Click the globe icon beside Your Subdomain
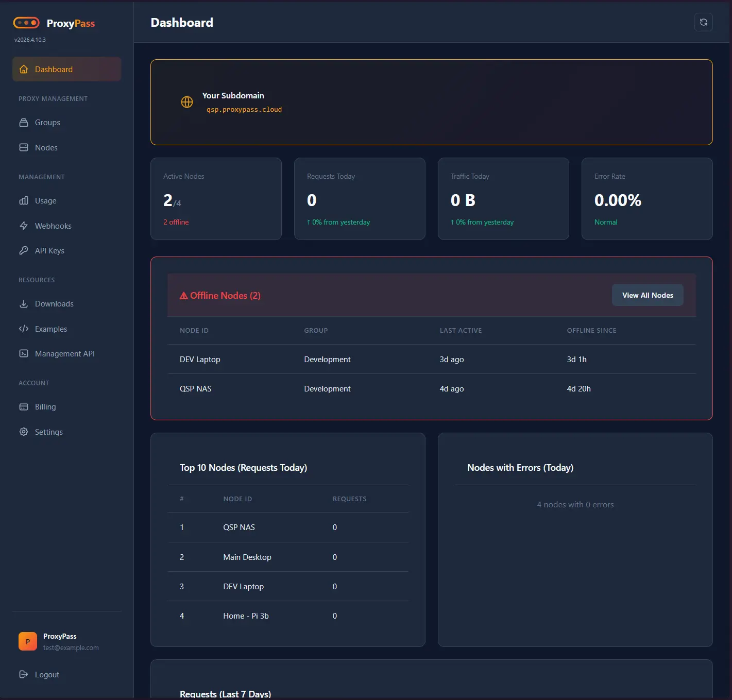 [x=187, y=102]
